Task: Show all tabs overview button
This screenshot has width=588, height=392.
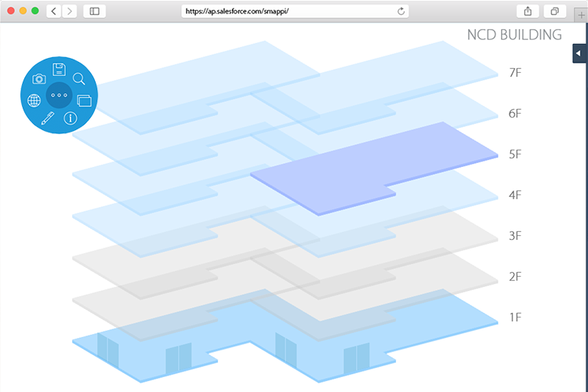Action: tap(554, 11)
